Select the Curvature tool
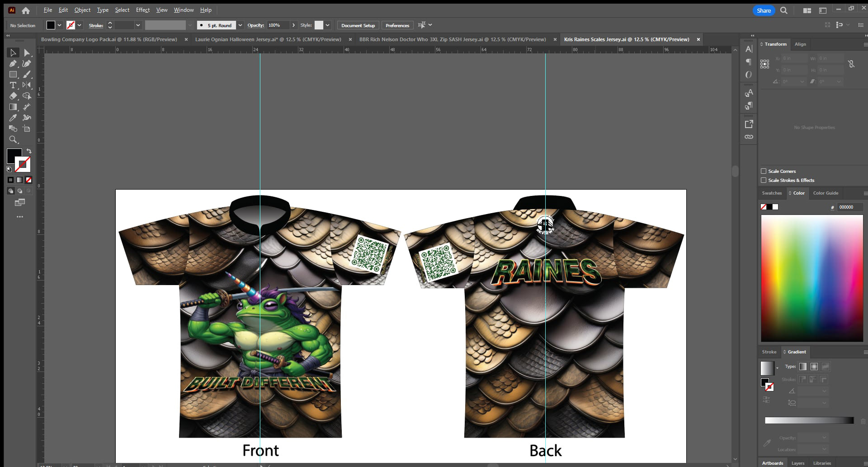868x467 pixels. pos(27,64)
